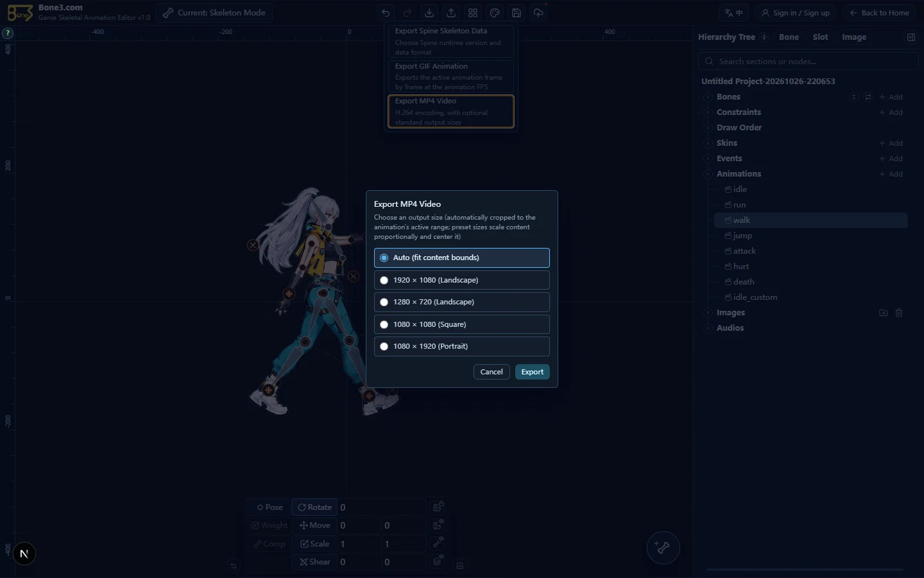Open the Sign in / Sign up button
924x578 pixels.
795,13
